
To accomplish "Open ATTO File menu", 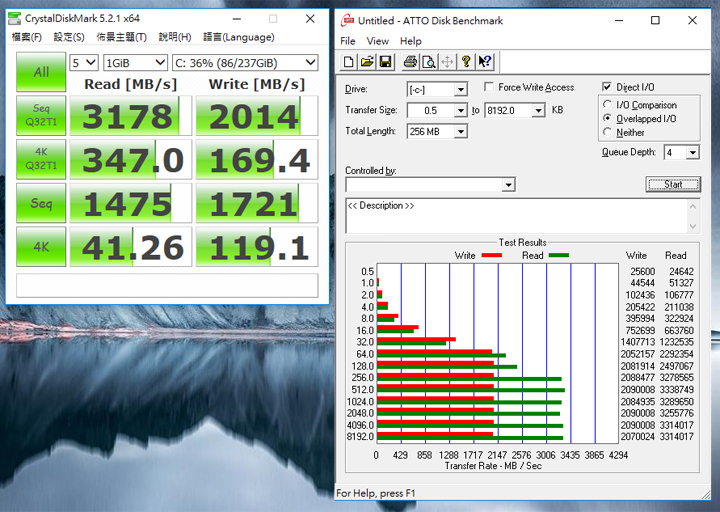I will click(348, 41).
